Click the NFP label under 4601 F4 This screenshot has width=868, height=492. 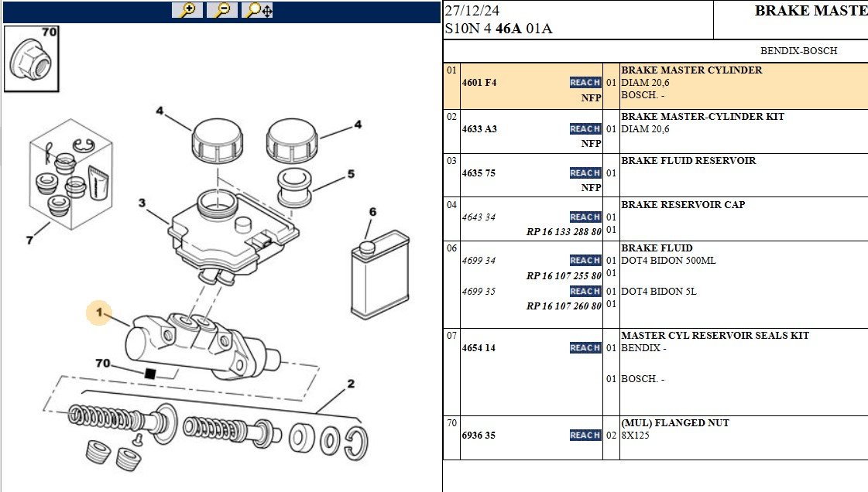(x=592, y=97)
